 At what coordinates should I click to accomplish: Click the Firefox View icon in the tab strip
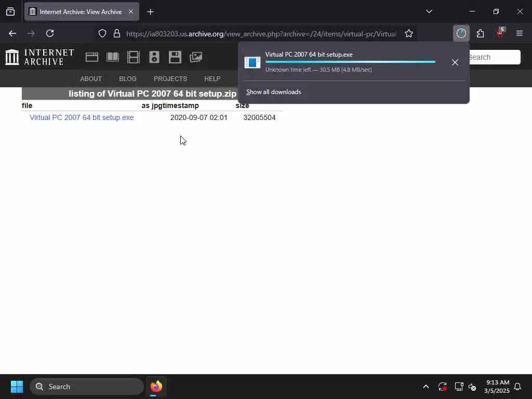click(10, 12)
